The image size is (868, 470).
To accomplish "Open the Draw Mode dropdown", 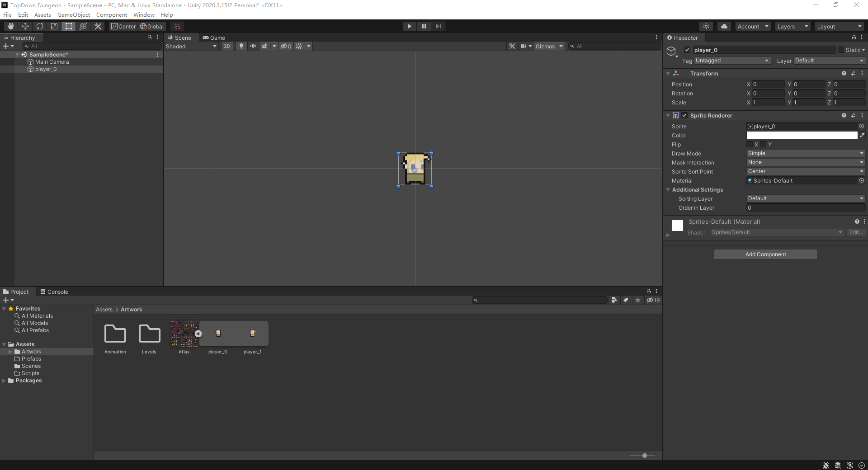I will pos(805,153).
